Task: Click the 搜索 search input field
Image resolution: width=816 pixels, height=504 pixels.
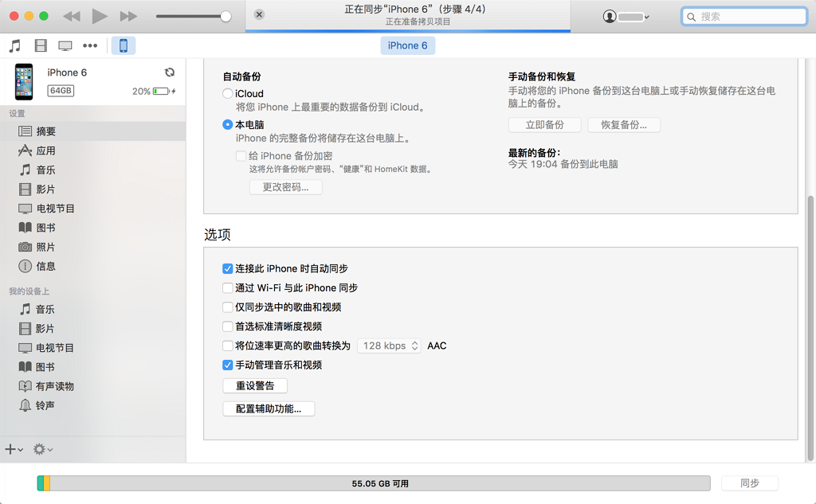Action: click(x=745, y=17)
